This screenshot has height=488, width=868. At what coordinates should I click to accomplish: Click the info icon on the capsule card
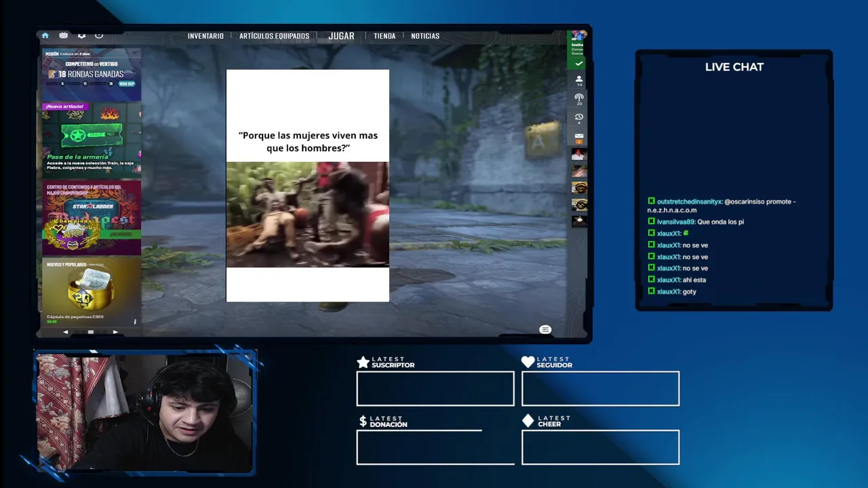click(x=134, y=321)
